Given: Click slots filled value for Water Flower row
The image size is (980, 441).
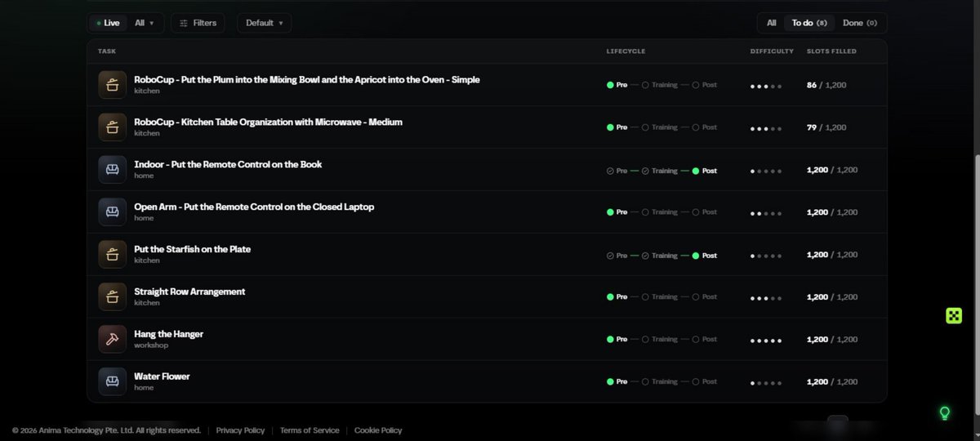Looking at the screenshot, I should [x=832, y=381].
